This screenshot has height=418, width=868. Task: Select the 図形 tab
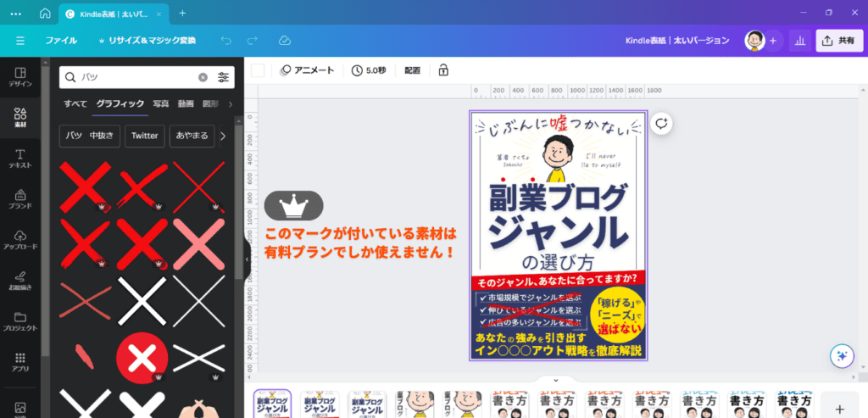pos(210,103)
